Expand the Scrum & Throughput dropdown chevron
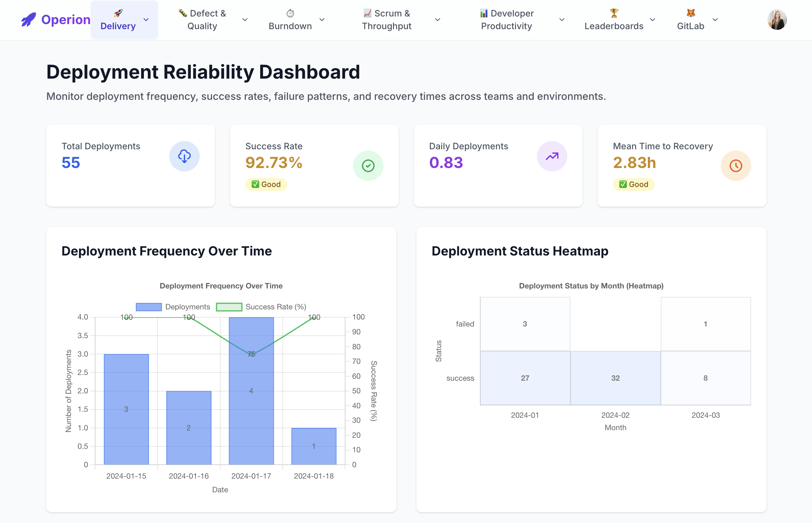 coord(437,20)
